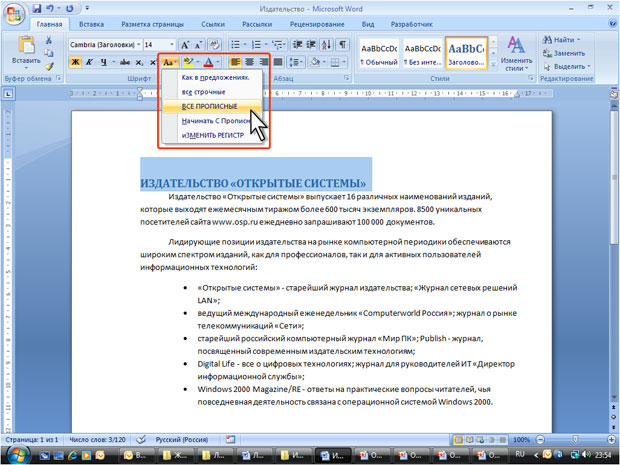
Task: Cut the selection with scissors icon
Action: pos(49,40)
